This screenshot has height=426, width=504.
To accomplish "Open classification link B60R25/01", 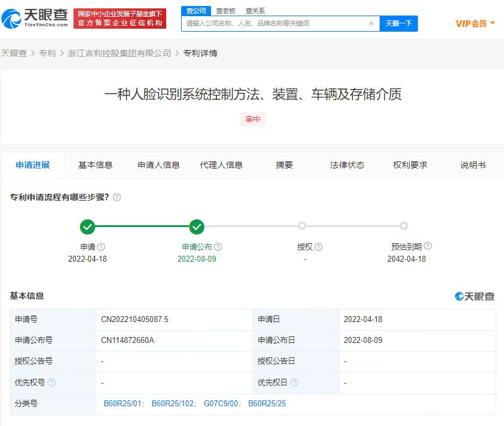I will (123, 403).
